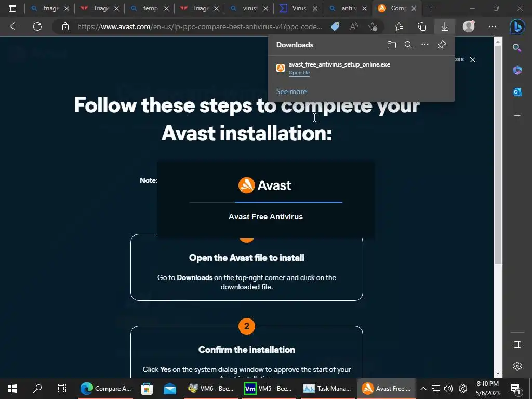Click the Avast installer progress bar
The width and height of the screenshot is (532, 399).
pyautogui.click(x=265, y=202)
